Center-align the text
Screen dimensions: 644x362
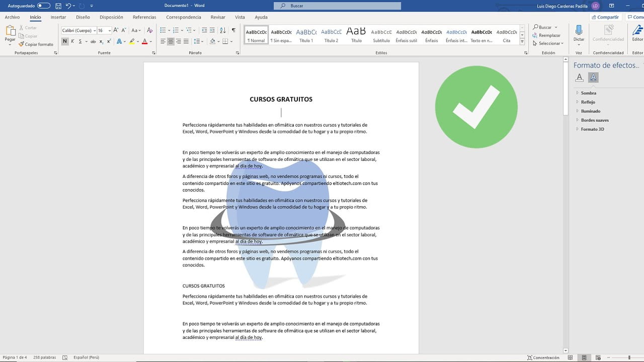pos(171,41)
